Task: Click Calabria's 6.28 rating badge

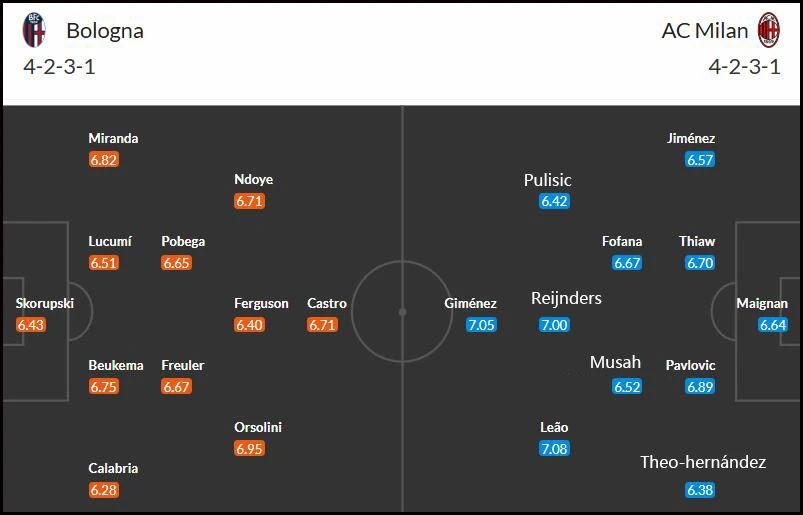Action: coord(104,490)
